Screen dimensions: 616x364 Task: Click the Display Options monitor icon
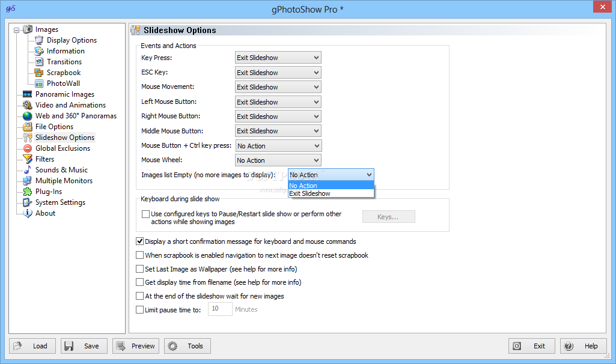point(39,40)
